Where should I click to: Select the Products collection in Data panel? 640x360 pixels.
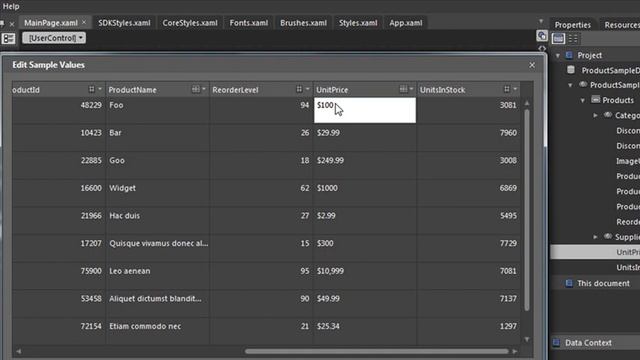coord(618,100)
